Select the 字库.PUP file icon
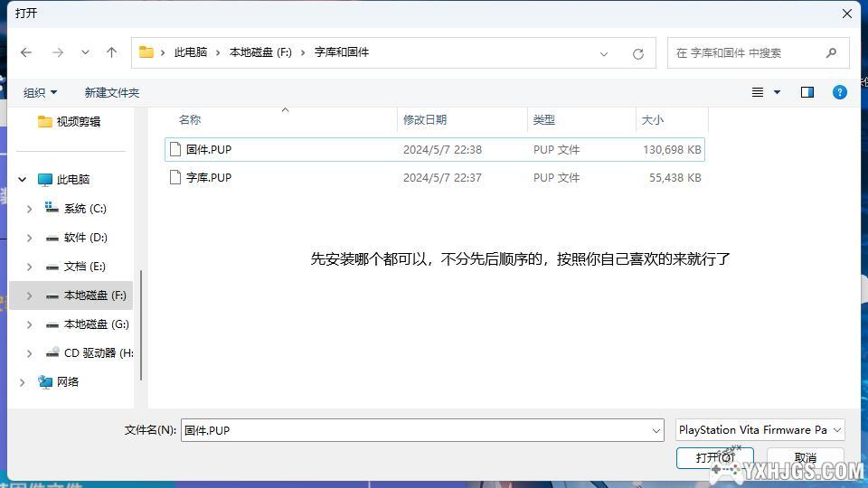This screenshot has height=488, width=868. (x=176, y=178)
